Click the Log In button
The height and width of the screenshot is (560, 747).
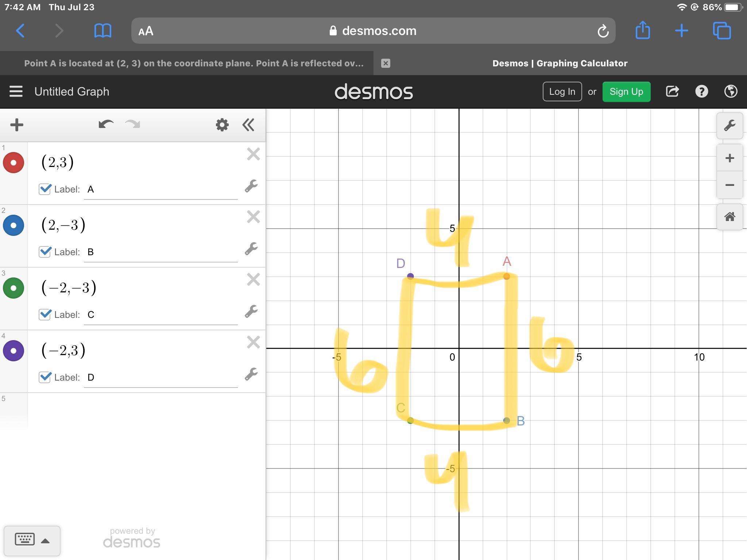coord(562,92)
